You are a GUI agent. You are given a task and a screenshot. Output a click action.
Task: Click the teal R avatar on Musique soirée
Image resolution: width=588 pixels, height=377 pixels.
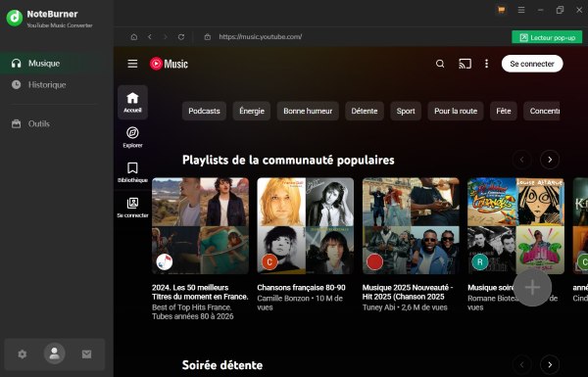pos(479,261)
